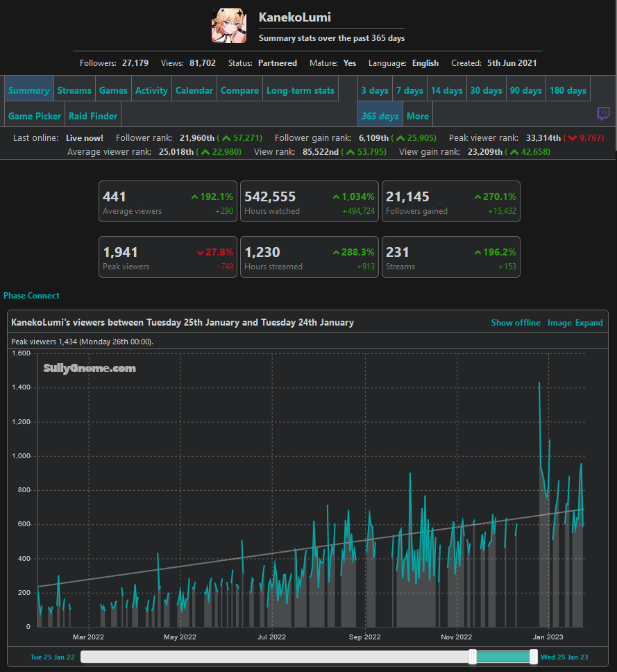Click the Followers gained 21,145 card
The height and width of the screenshot is (672, 617).
[x=450, y=201]
